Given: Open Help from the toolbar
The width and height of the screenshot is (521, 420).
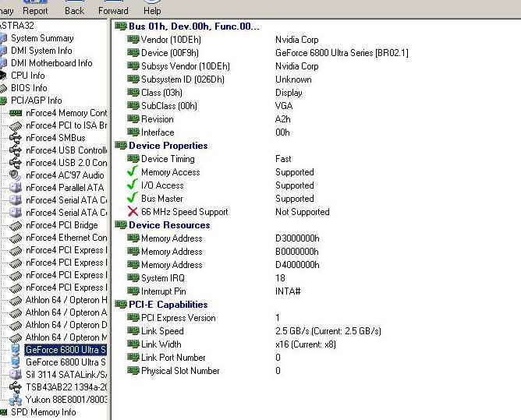Looking at the screenshot, I should point(152,9).
